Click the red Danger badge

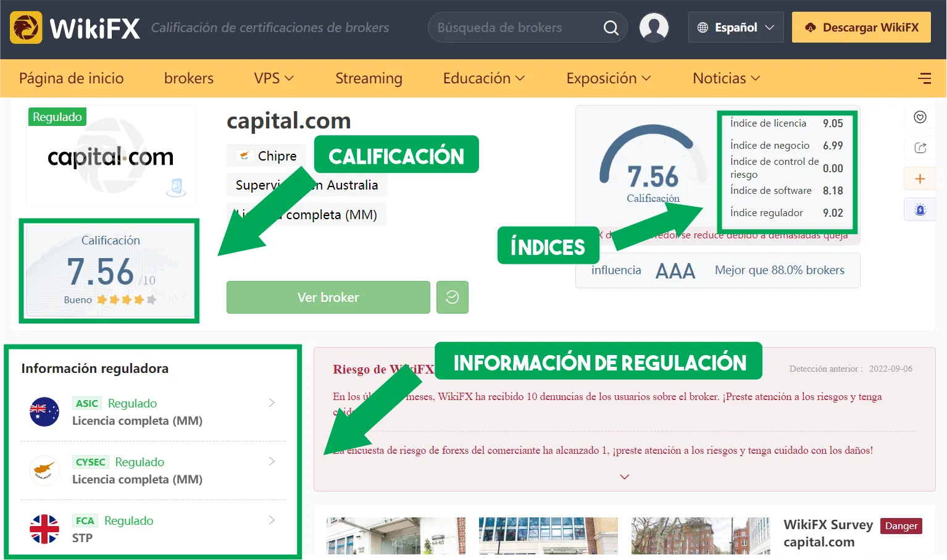coord(901,526)
